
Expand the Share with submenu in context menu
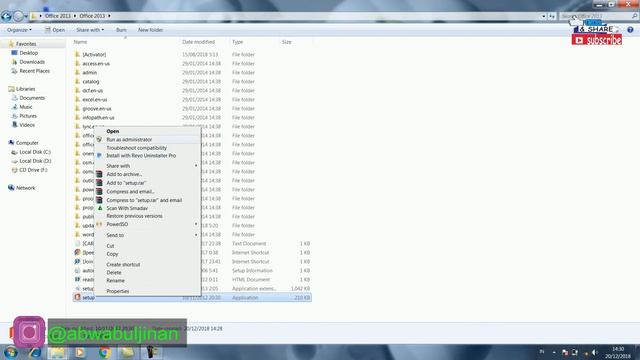pos(147,166)
